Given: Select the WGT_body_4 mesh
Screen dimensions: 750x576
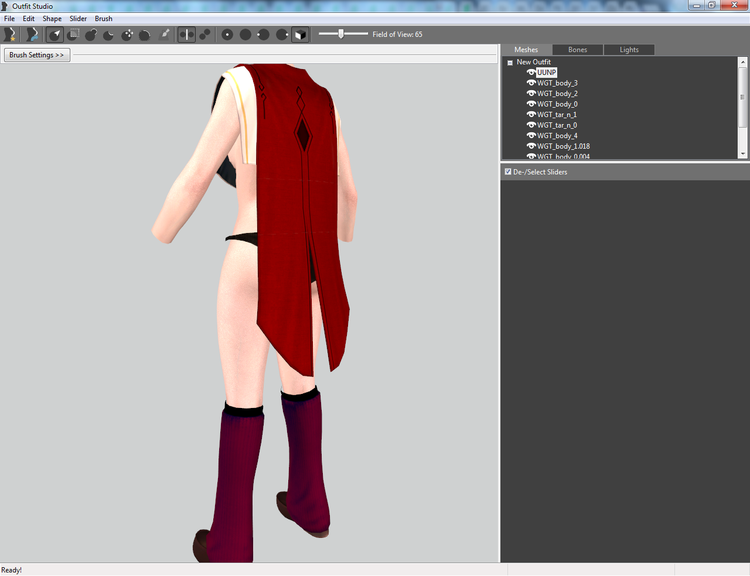Looking at the screenshot, I should pos(557,136).
